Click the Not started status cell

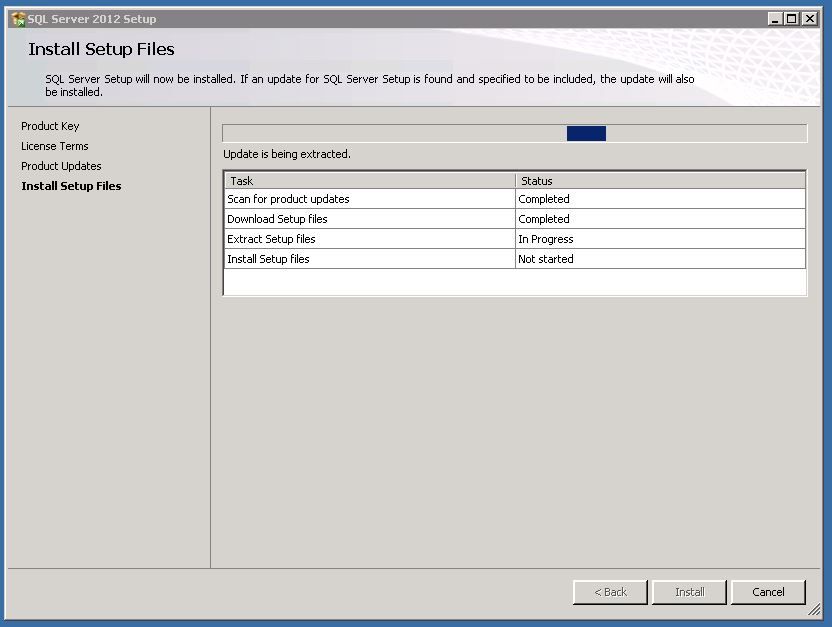coord(546,259)
